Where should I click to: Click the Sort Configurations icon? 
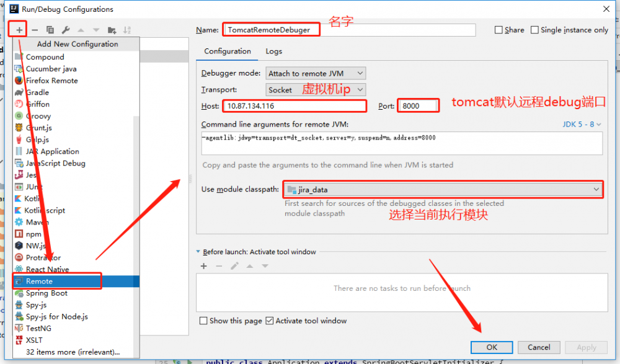click(x=127, y=29)
